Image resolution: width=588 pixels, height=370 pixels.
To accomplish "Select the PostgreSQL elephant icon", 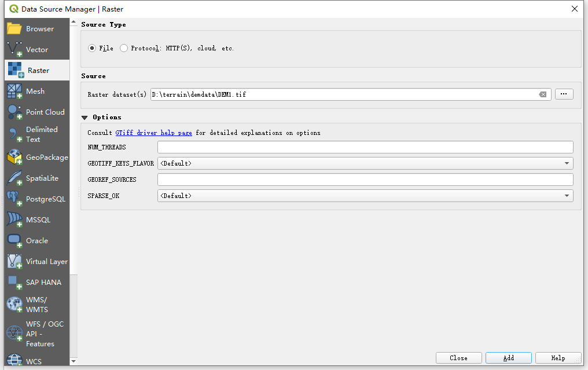I will 14,199.
